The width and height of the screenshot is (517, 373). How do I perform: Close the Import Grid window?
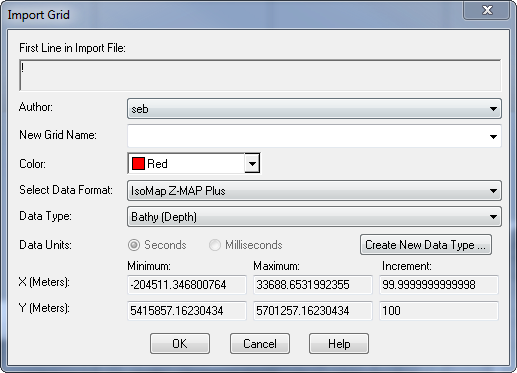click(487, 10)
